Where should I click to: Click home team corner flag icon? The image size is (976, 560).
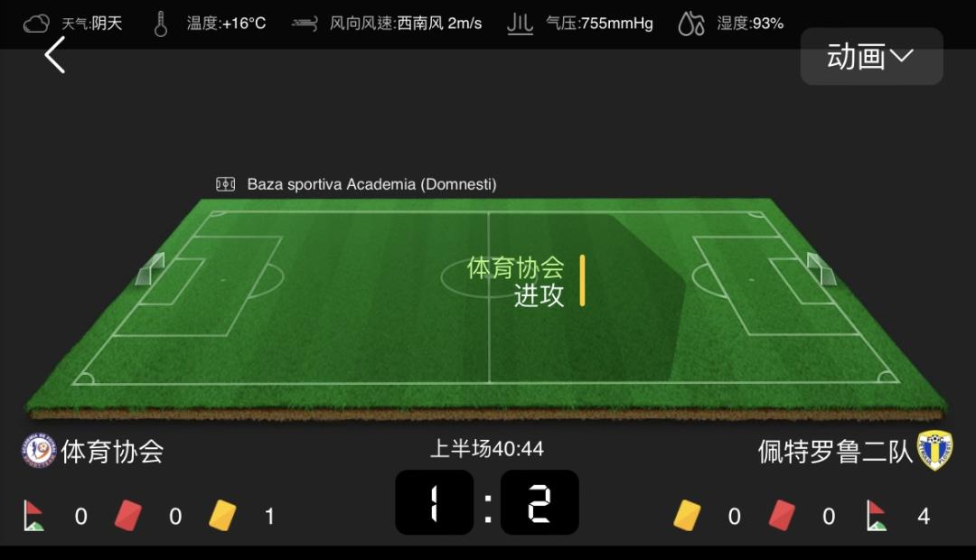pos(33,515)
